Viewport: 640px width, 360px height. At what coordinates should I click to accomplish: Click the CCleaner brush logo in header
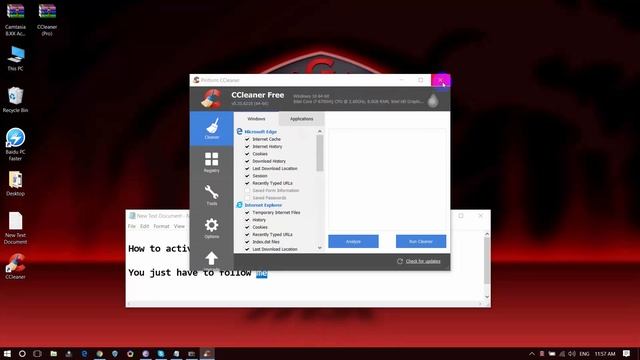(x=211, y=99)
